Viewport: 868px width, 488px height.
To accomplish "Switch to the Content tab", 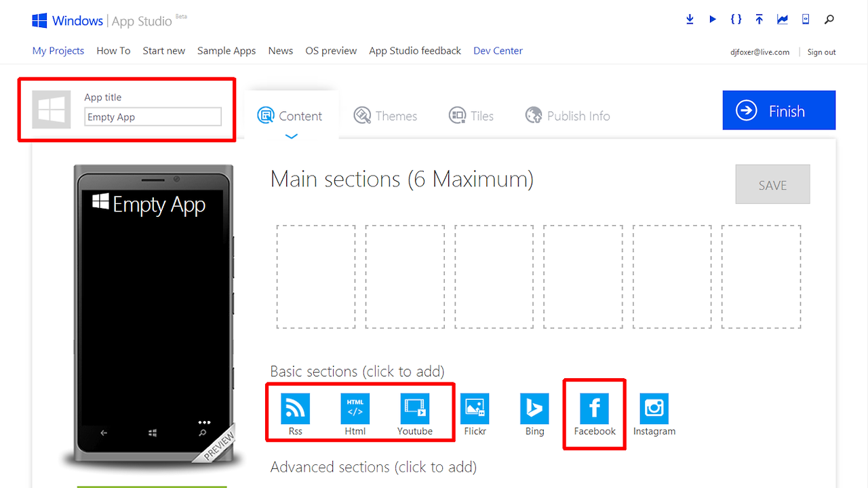I will [x=290, y=116].
